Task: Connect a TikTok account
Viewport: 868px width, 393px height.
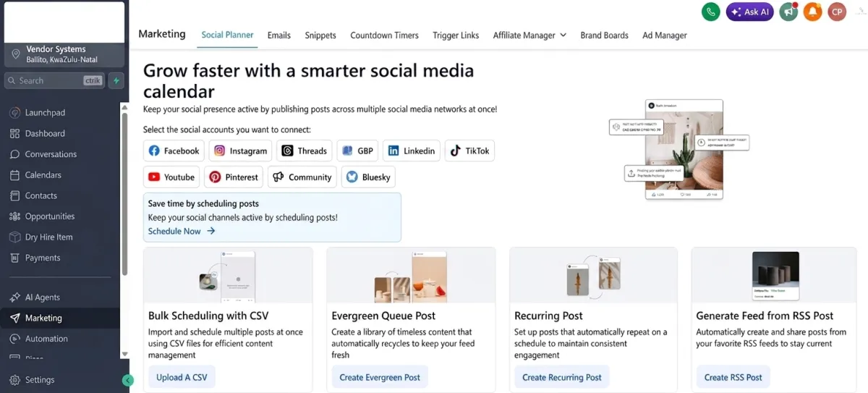Action: click(x=469, y=151)
